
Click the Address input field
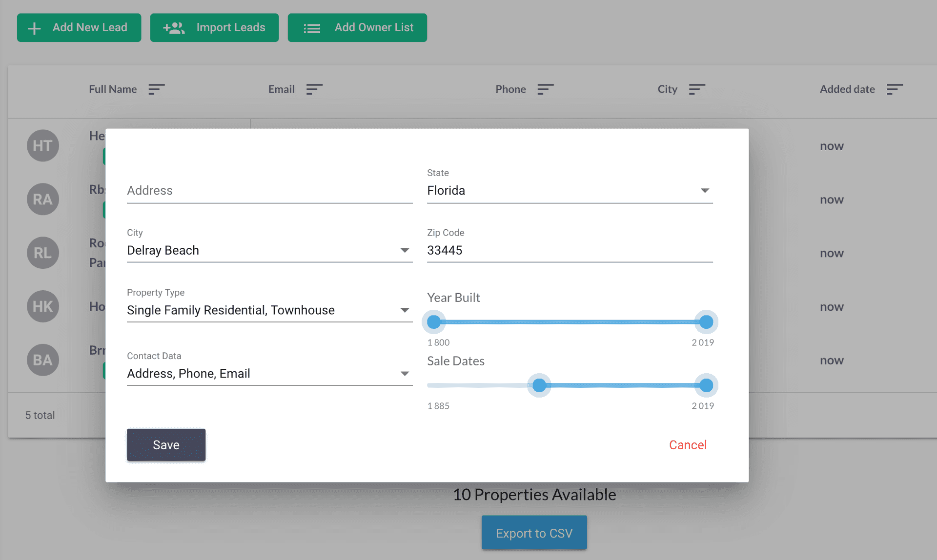[269, 190]
